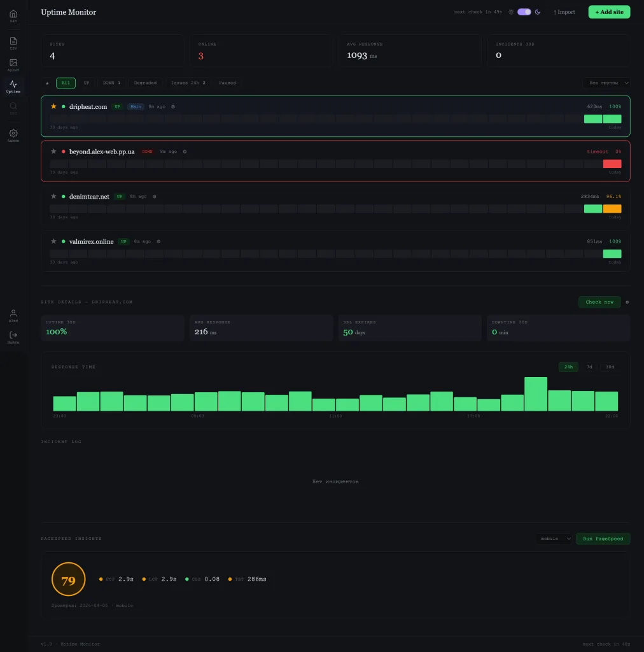The image size is (644, 652).
Task: Switch response time chart to 7d
Action: pyautogui.click(x=589, y=367)
